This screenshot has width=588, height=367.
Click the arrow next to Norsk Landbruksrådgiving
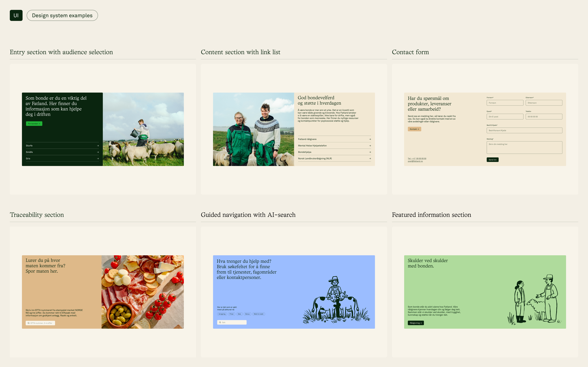(370, 159)
